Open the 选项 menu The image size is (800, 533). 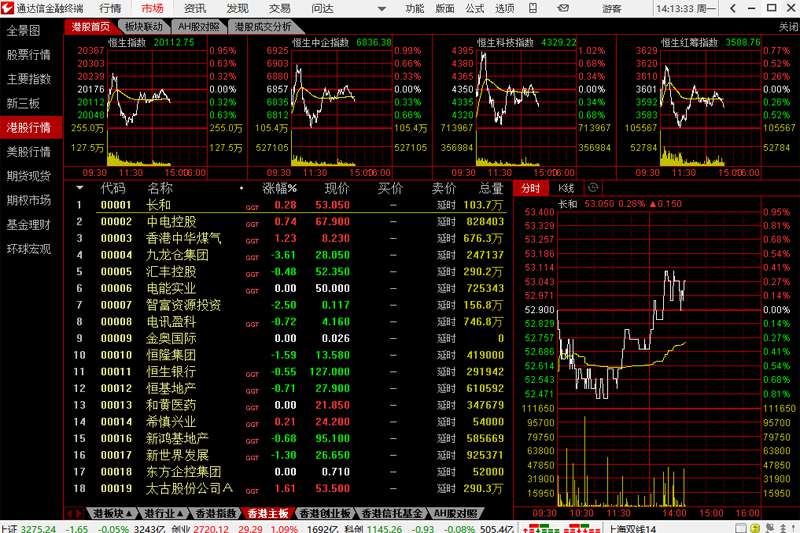tap(505, 8)
